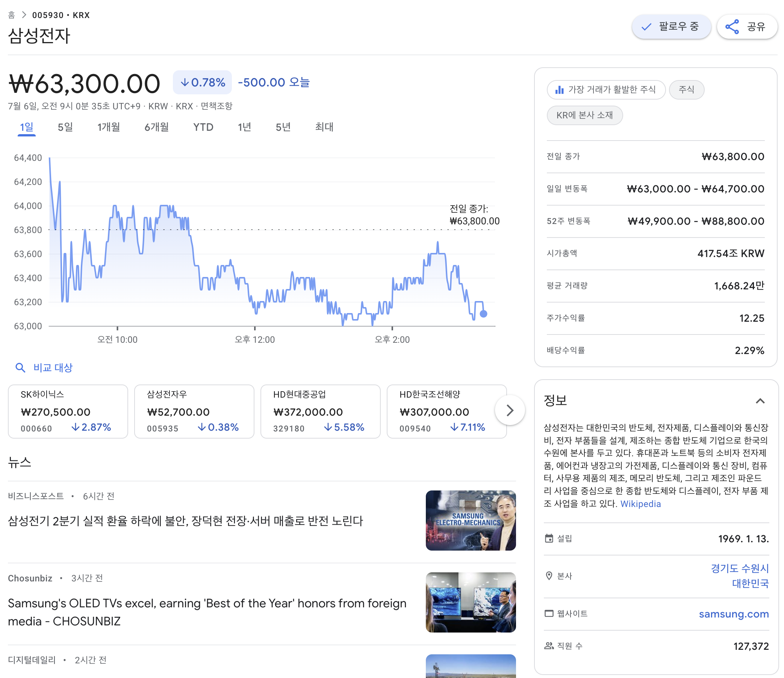This screenshot has width=784, height=678.
Task: Open the Samsung Electro-Mechanics news thumbnail
Action: pos(471,520)
